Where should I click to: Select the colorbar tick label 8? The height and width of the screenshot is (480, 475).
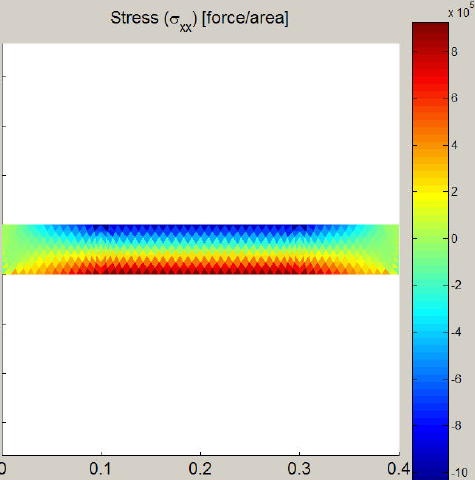point(454,52)
